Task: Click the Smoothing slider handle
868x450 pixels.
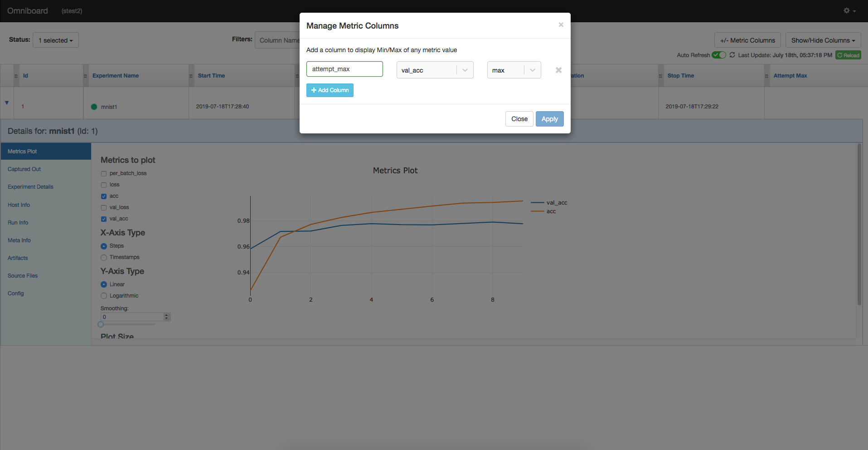Action: [x=101, y=324]
